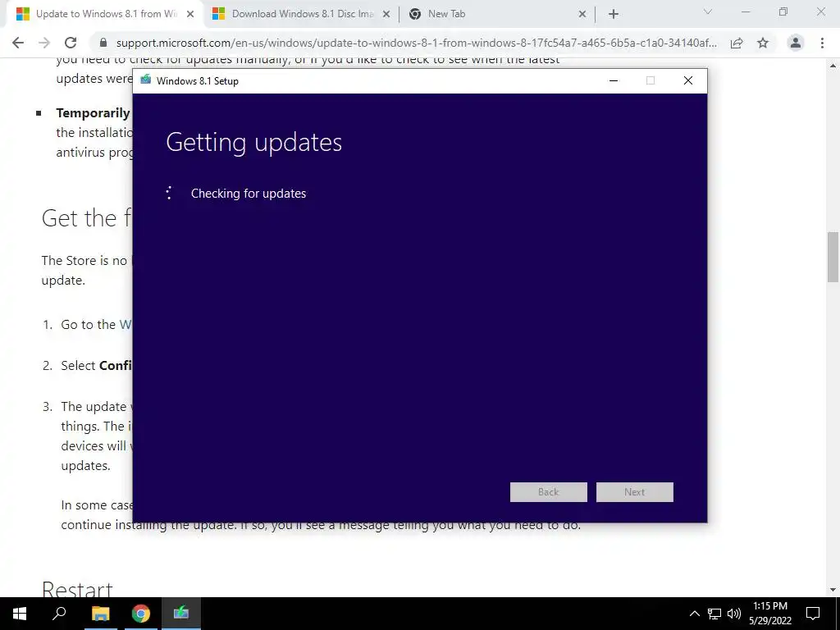Switch to the New Tab tab
Viewport: 840px width, 630px height.
[496, 14]
